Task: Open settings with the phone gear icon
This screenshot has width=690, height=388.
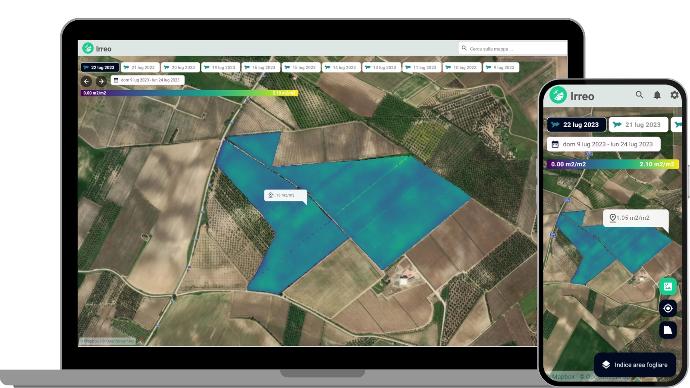Action: click(x=674, y=95)
